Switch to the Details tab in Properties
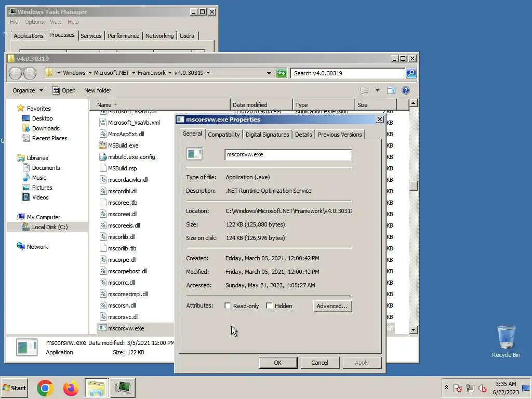The width and height of the screenshot is (532, 399). [x=303, y=135]
